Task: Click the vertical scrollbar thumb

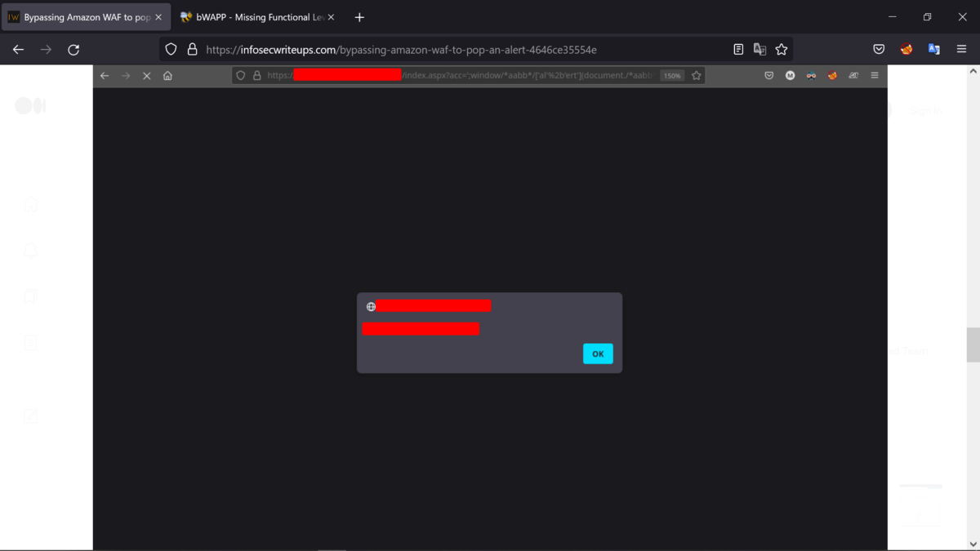Action: tap(973, 345)
